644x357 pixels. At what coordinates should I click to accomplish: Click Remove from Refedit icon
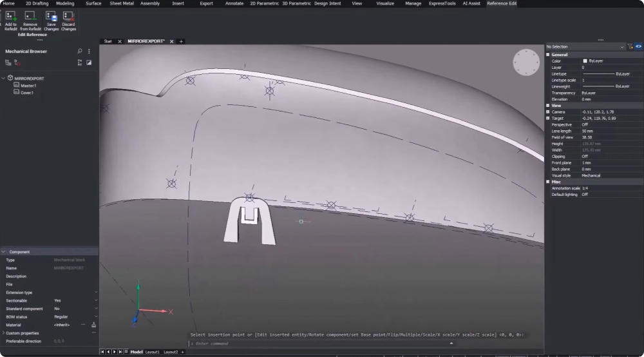click(30, 17)
